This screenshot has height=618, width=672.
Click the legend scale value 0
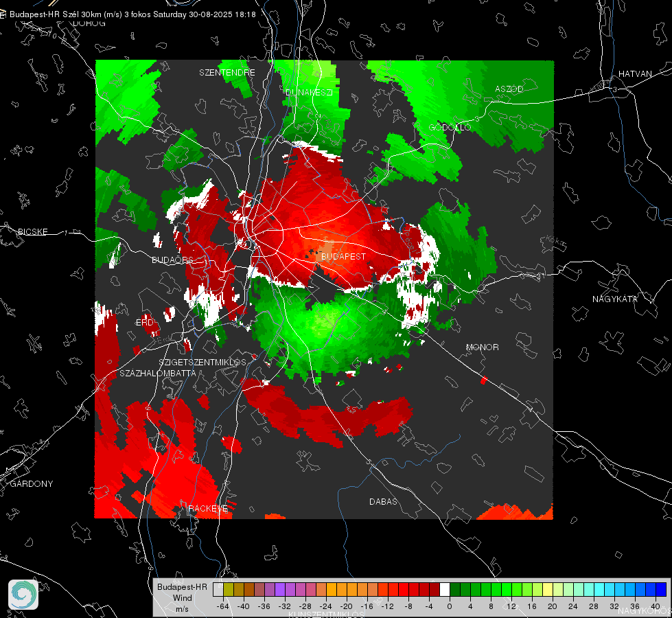tap(450, 606)
